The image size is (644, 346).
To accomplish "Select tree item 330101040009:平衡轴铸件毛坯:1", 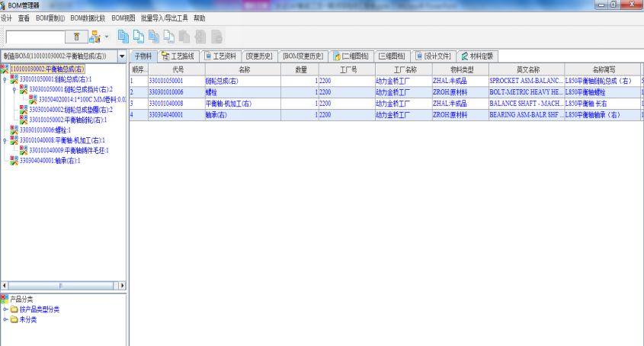I will tap(69, 150).
